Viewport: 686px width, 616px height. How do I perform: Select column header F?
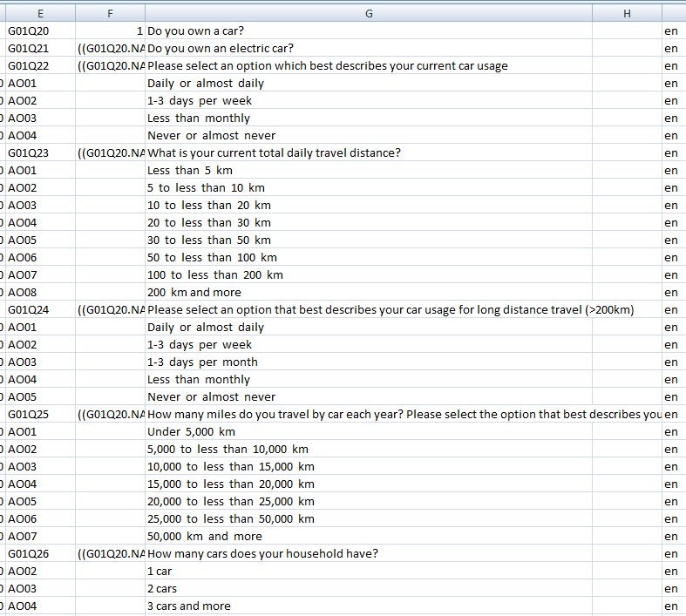pyautogui.click(x=110, y=13)
